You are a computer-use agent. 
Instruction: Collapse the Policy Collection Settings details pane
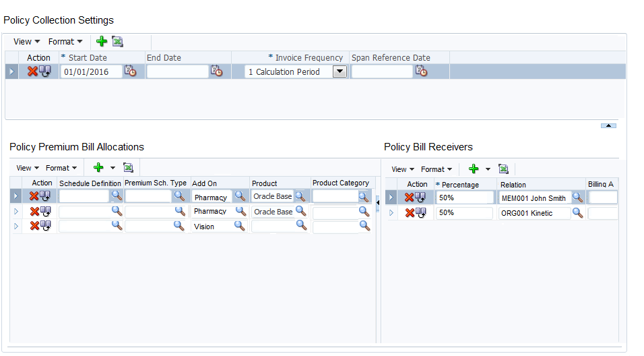[608, 125]
